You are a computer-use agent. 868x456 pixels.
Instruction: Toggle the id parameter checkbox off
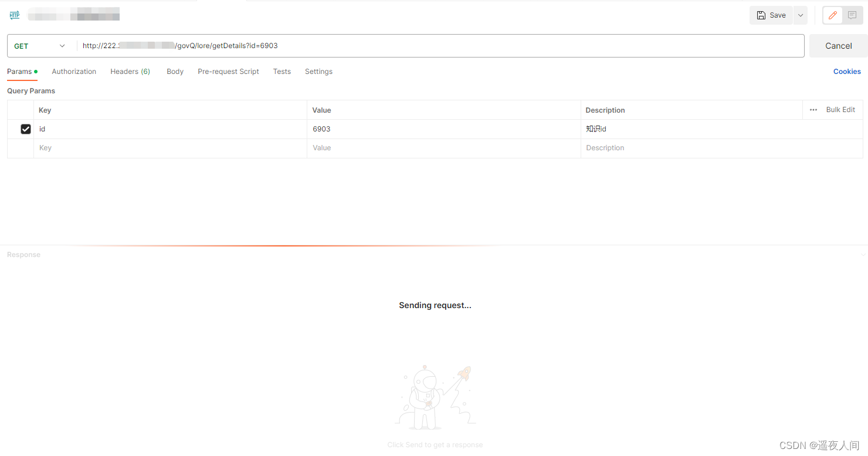(26, 129)
